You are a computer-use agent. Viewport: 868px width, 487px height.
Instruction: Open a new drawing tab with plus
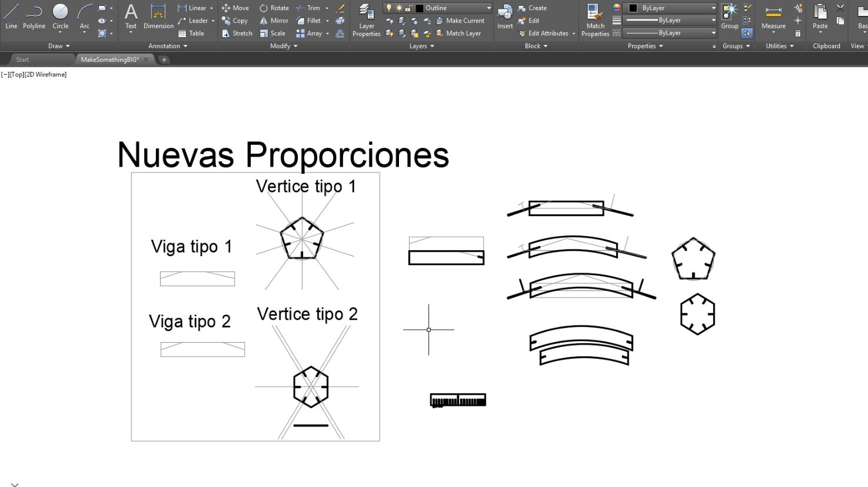point(164,59)
